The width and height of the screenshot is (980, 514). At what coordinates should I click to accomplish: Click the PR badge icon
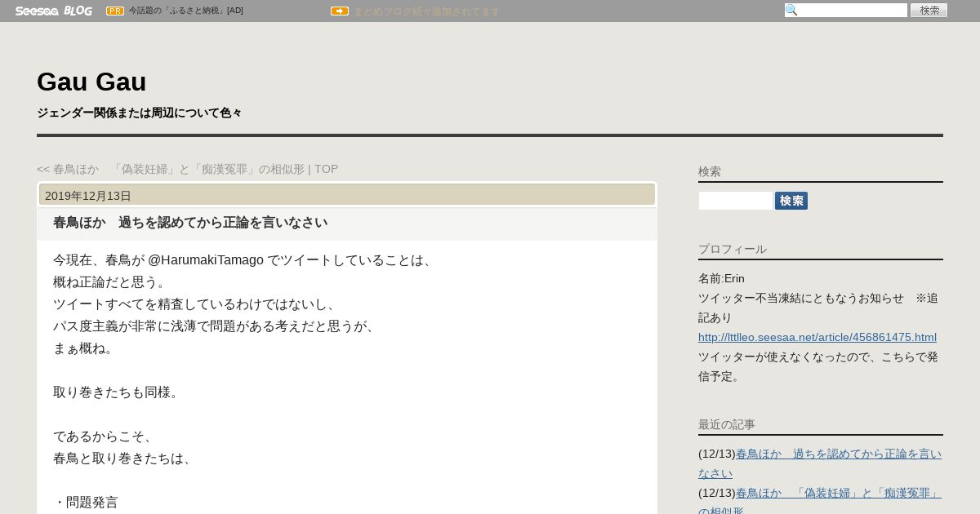point(115,11)
